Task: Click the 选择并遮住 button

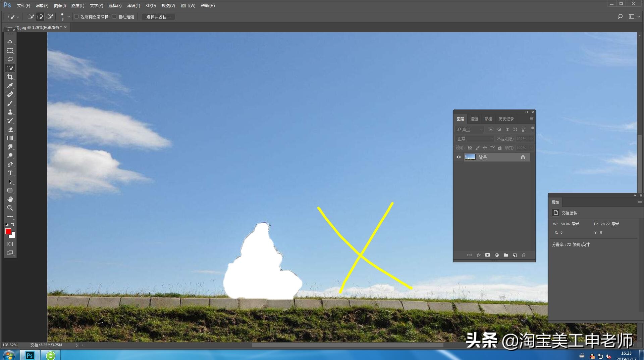Action: click(x=158, y=17)
